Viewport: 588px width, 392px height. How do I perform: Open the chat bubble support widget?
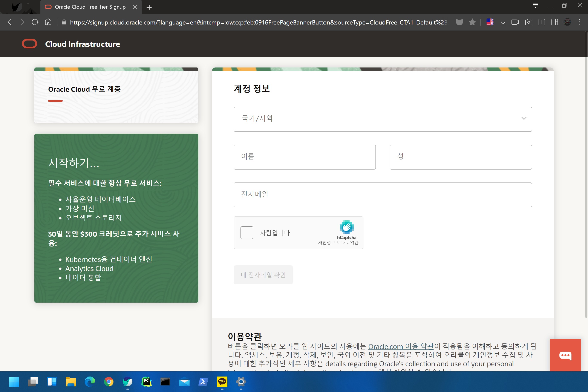click(565, 355)
